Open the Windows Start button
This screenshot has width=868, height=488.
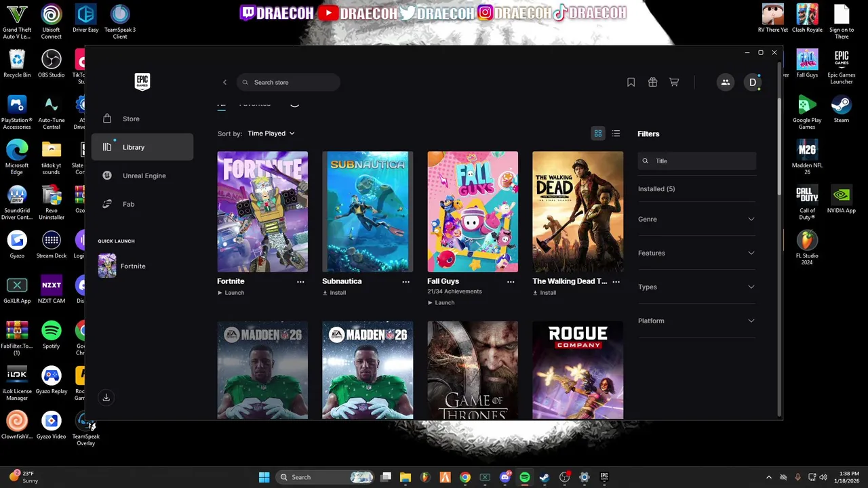pyautogui.click(x=264, y=477)
